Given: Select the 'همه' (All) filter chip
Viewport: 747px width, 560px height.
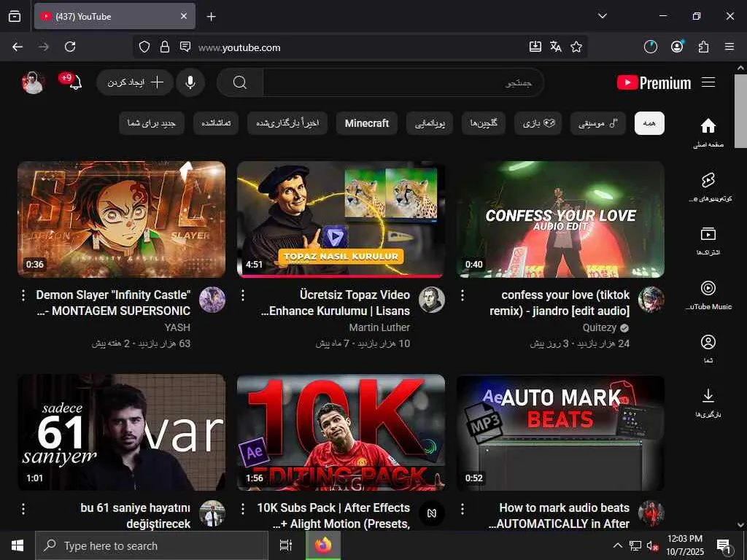Looking at the screenshot, I should tap(649, 123).
